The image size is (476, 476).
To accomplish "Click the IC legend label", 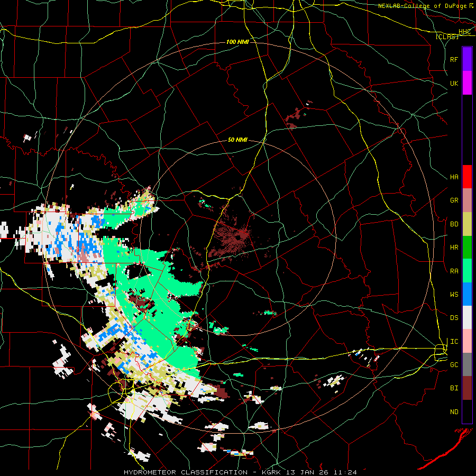I will tap(454, 342).
